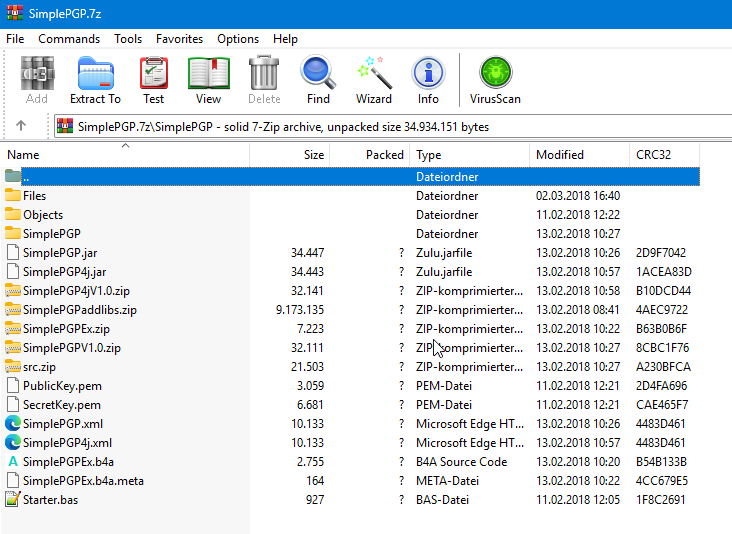The image size is (732, 534).
Task: Click the Delete trash can icon
Action: pyautogui.click(x=264, y=73)
